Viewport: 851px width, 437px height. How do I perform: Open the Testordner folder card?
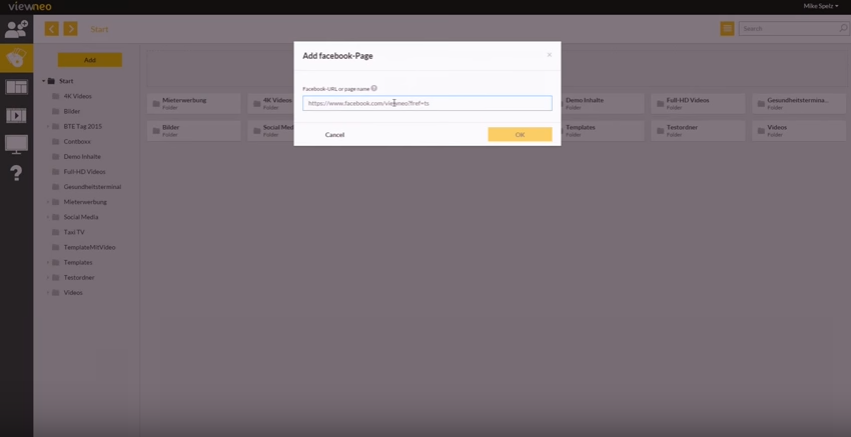click(698, 130)
